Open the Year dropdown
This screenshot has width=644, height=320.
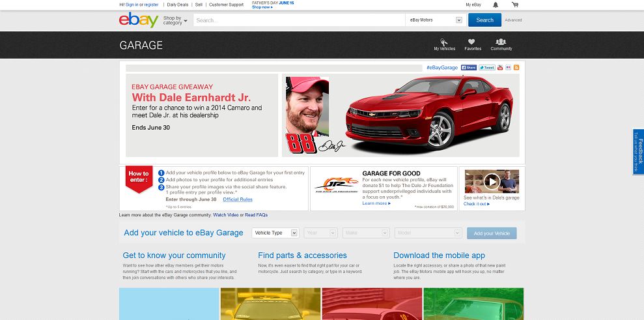point(321,233)
